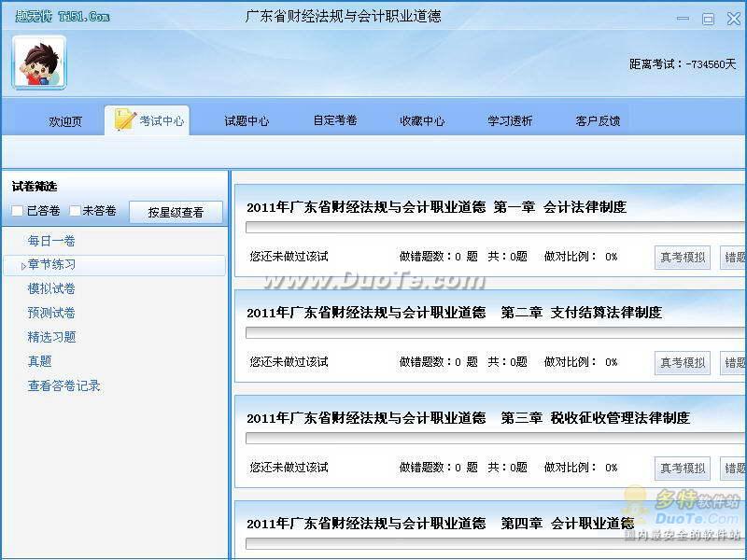Go to the 自定考卷 tab
The image size is (747, 560).
[335, 120]
